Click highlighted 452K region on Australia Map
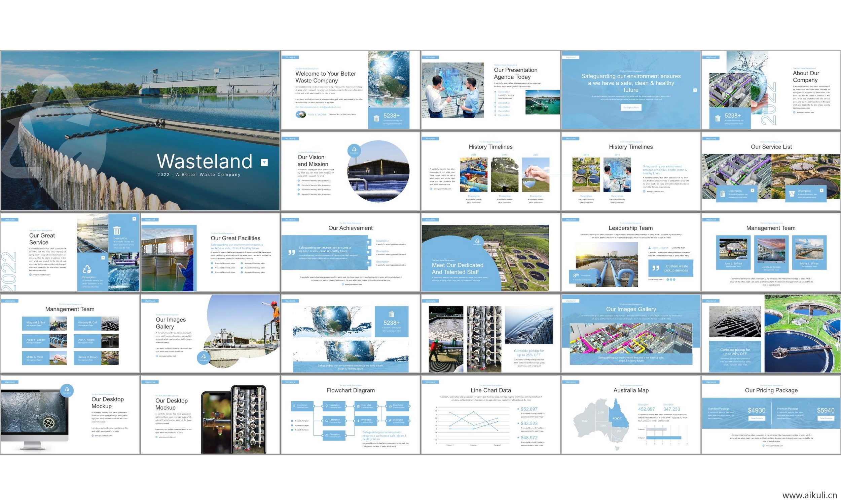Viewport: 841px width, 504px height. pos(617,418)
